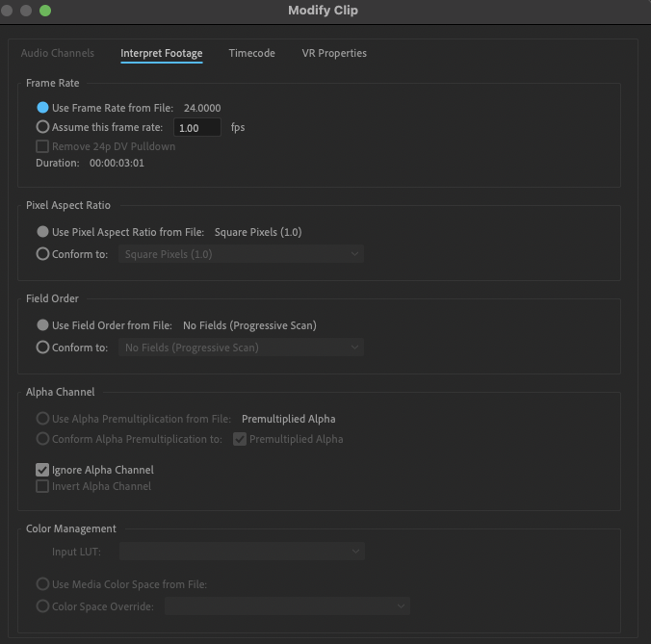Select Use Alpha Premultiplication from File
This screenshot has width=651, height=644.
pyautogui.click(x=42, y=419)
